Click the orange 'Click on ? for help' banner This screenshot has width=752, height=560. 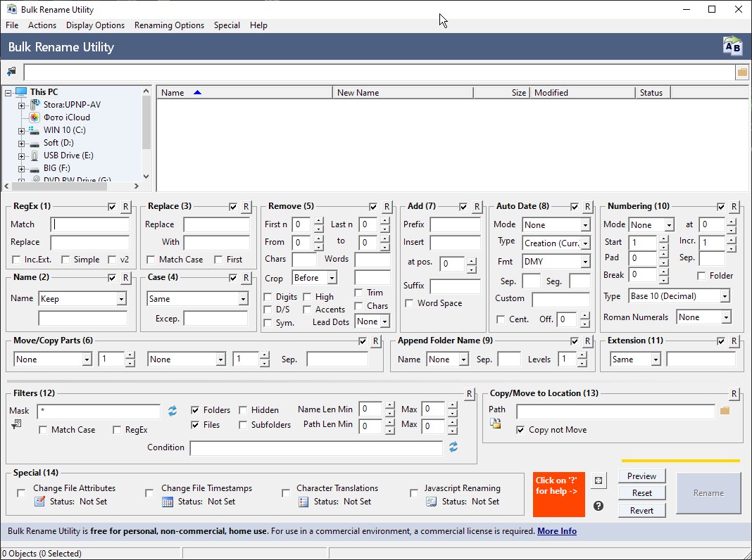(x=559, y=495)
